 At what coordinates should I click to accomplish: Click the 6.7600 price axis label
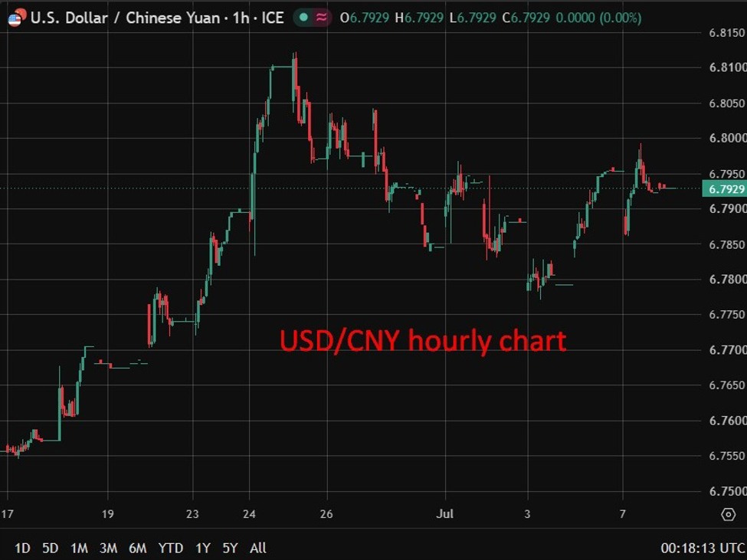tap(728, 421)
